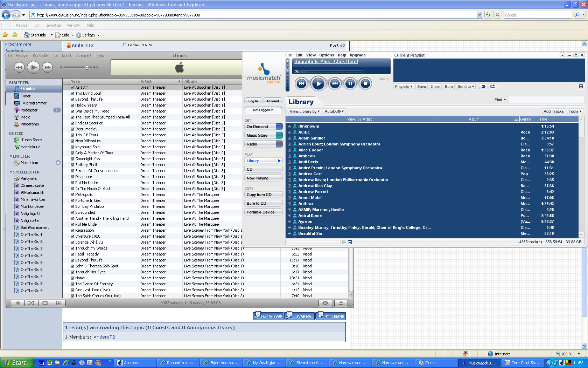This screenshot has height=368, width=588.
Task: Uncheck the 'Fatal Tragedy' checkbox
Action: [72, 254]
